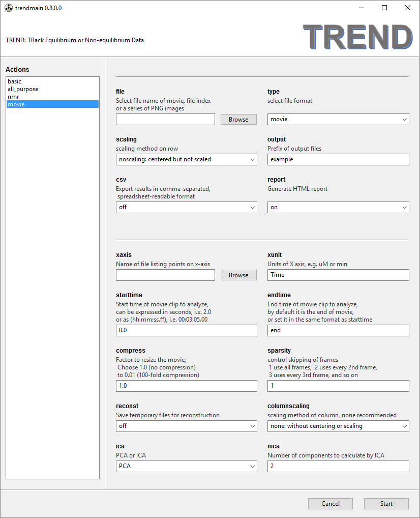Expand the columnscaling dropdown
This screenshot has height=518, width=420.
[x=338, y=426]
